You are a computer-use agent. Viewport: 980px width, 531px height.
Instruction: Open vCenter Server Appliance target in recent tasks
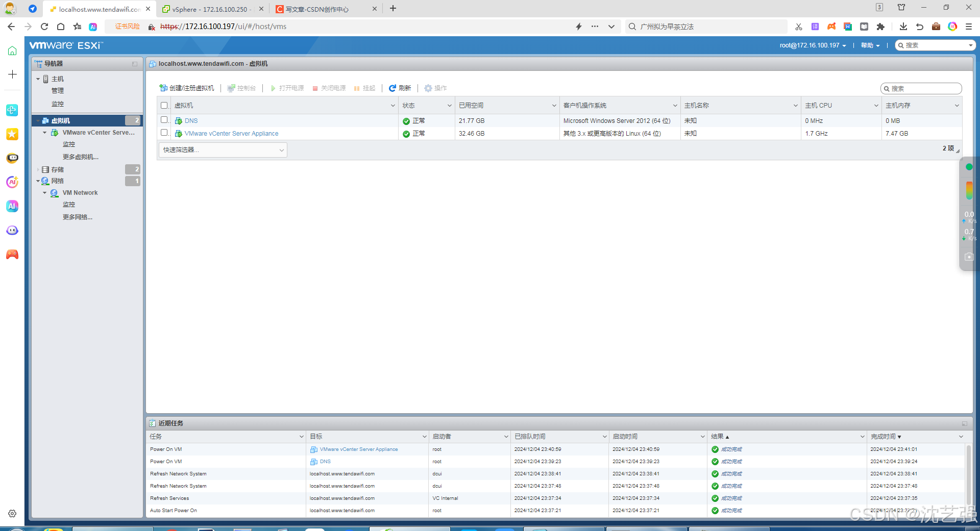click(359, 449)
